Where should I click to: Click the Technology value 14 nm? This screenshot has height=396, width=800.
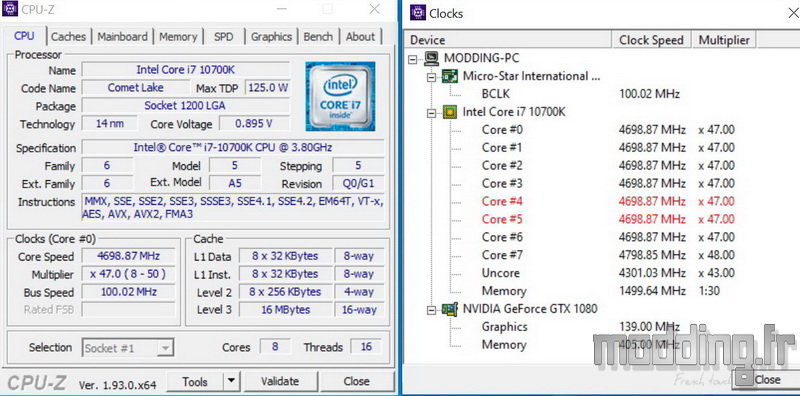tap(109, 123)
